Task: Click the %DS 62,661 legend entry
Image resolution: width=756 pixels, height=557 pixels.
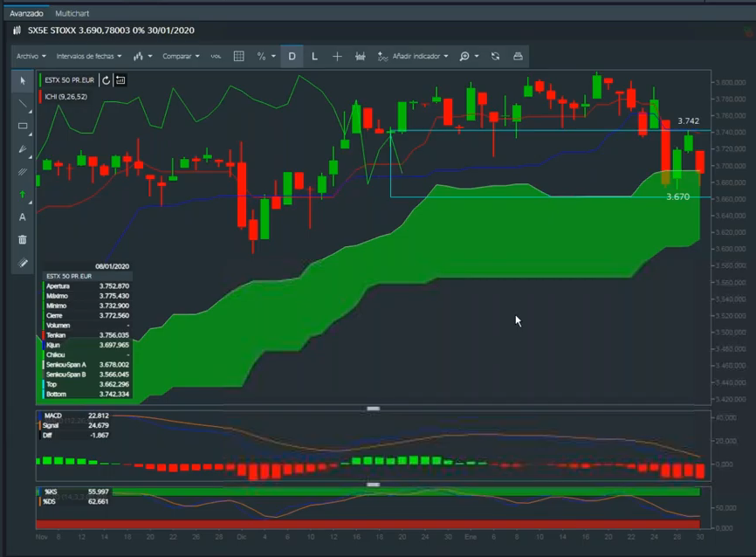Action: [74, 501]
